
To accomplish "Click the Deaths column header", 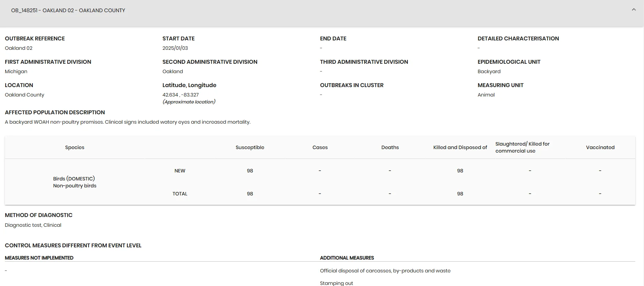I will tap(390, 147).
